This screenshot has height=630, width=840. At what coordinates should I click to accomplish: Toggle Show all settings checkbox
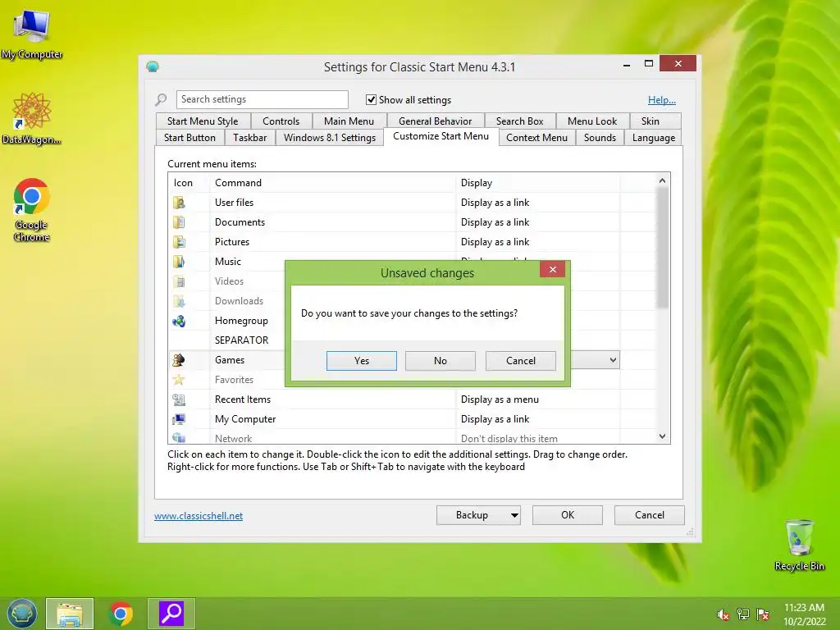371,99
